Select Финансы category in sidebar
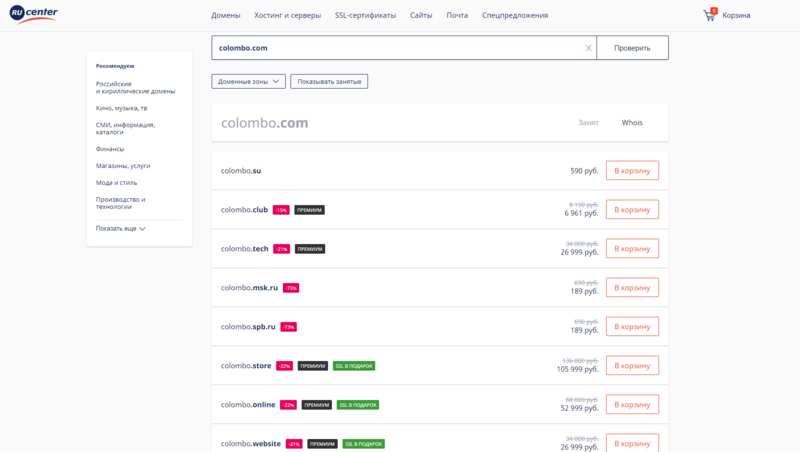Screen dimensions: 800x452 coord(110,149)
